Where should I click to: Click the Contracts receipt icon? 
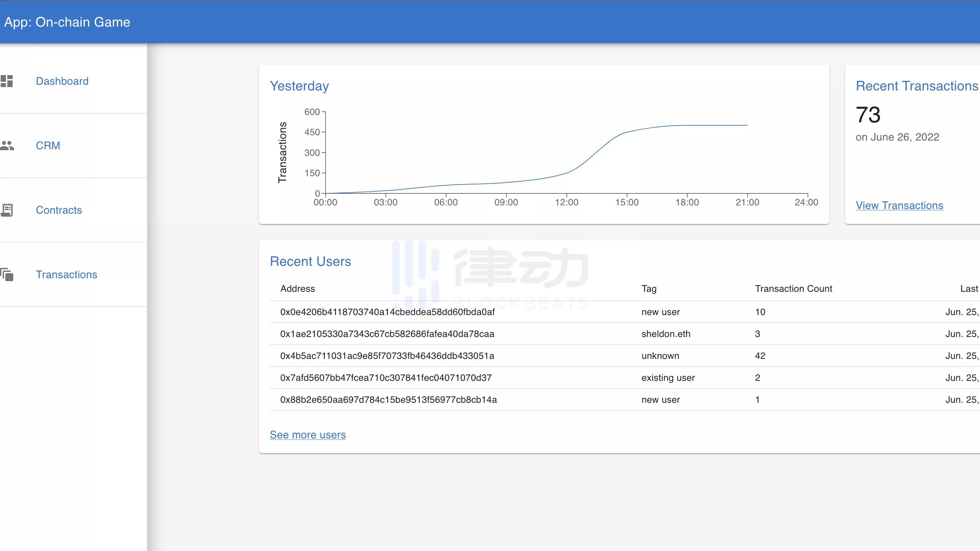7,210
